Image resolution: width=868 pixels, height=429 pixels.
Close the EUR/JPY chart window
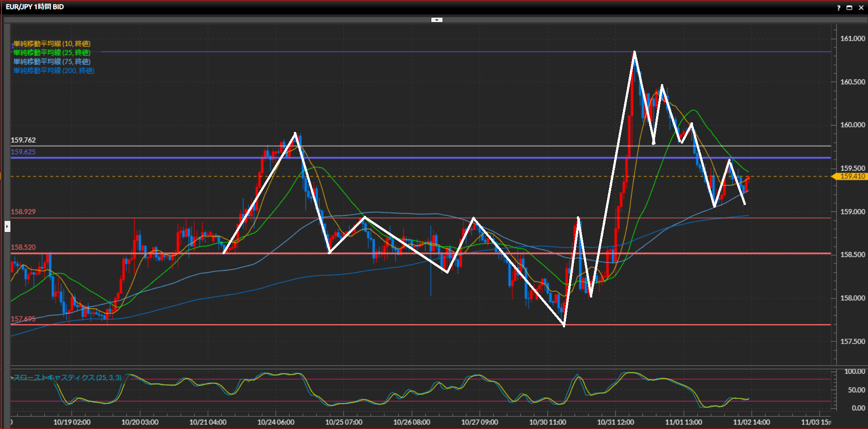[x=861, y=8]
